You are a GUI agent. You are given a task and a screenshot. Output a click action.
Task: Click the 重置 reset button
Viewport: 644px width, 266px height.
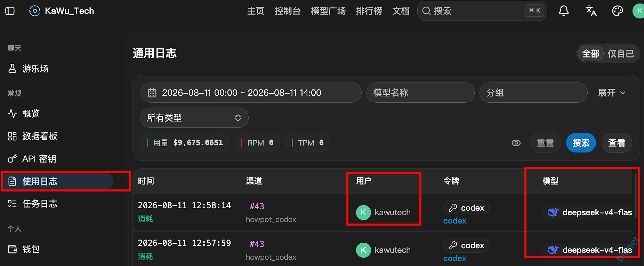coord(545,143)
